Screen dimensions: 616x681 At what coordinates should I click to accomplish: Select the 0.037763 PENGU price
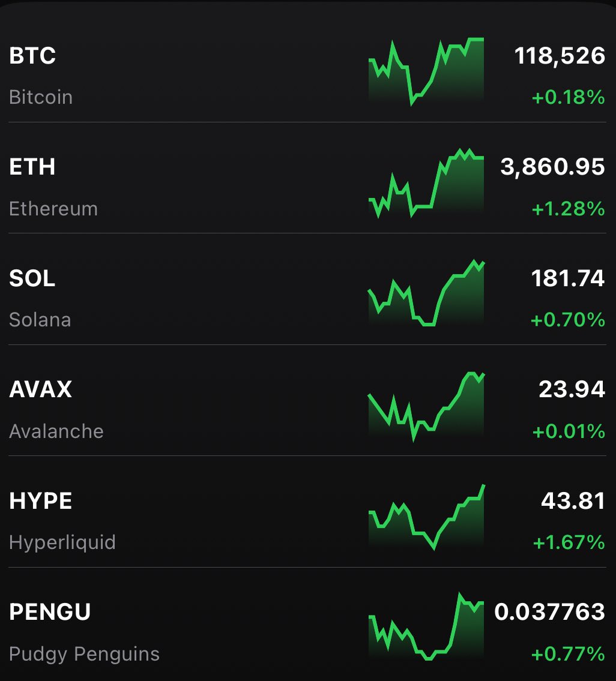point(549,612)
